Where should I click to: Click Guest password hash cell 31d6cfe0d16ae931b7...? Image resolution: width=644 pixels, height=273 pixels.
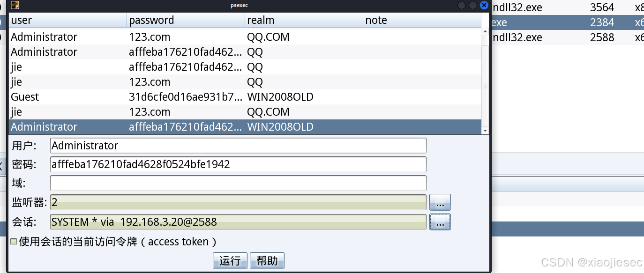tap(186, 97)
